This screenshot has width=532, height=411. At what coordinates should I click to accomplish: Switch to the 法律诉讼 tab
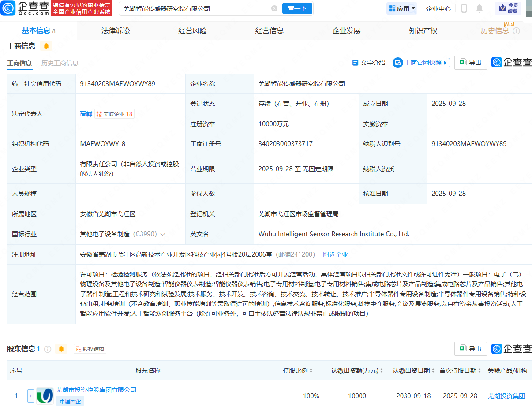click(116, 30)
